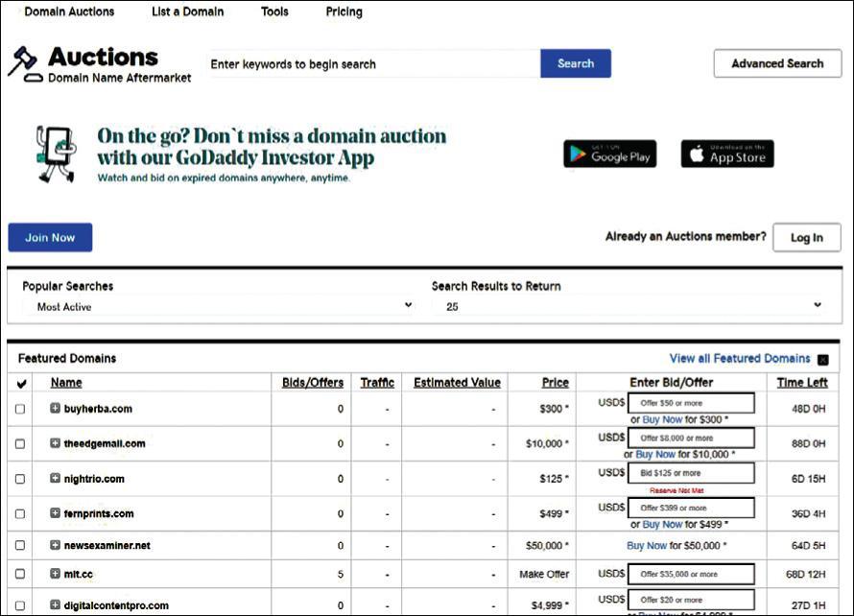The image size is (854, 616).
Task: Click the select-all checkmark header icon
Action: 22,384
